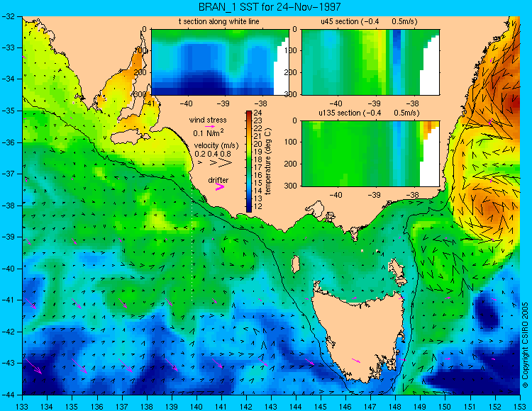Viewport: 532px width, 411px height.
Task: Click the 24 label on the colorbar
Action: click(x=258, y=113)
